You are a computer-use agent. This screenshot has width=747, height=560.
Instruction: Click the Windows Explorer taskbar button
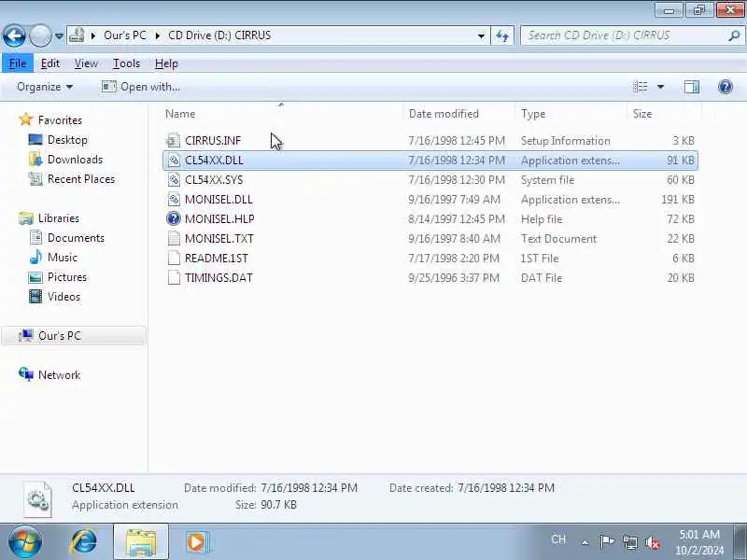(x=141, y=542)
